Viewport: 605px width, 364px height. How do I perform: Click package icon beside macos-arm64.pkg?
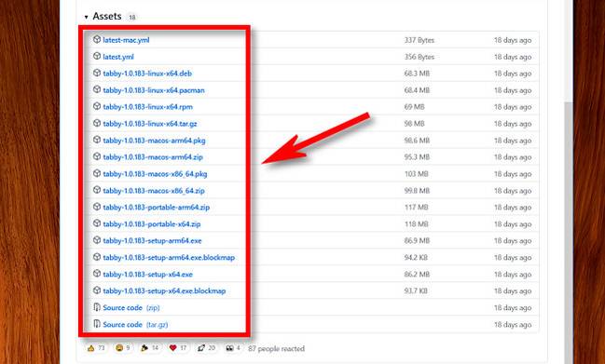tap(97, 140)
